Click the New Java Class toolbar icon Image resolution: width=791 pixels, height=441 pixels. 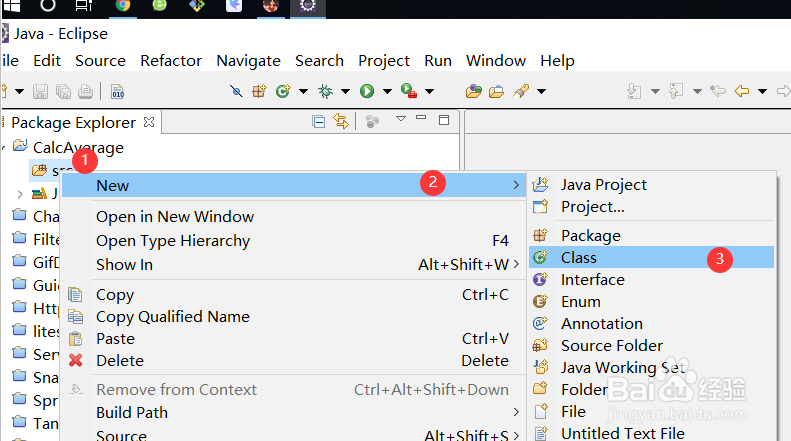tap(283, 91)
